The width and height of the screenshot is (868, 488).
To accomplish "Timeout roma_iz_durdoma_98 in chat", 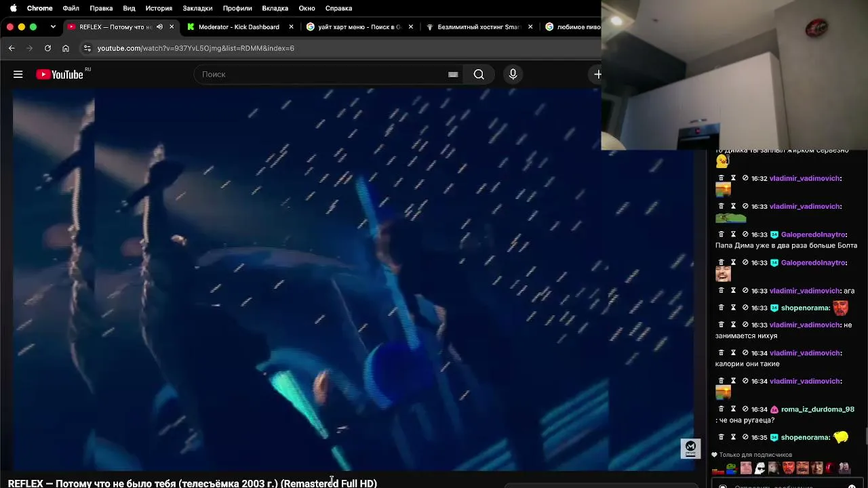I will (733, 409).
